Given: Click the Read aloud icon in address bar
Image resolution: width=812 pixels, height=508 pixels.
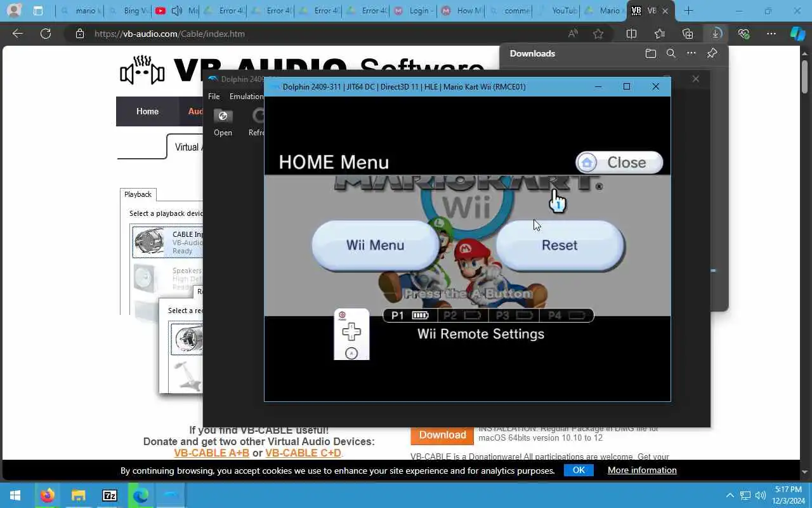Looking at the screenshot, I should [573, 34].
